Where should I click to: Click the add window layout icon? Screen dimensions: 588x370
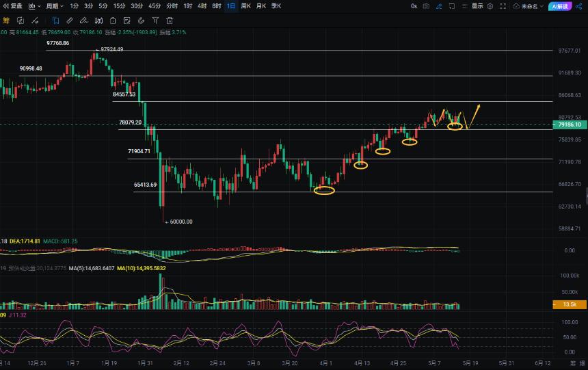tap(452, 6)
